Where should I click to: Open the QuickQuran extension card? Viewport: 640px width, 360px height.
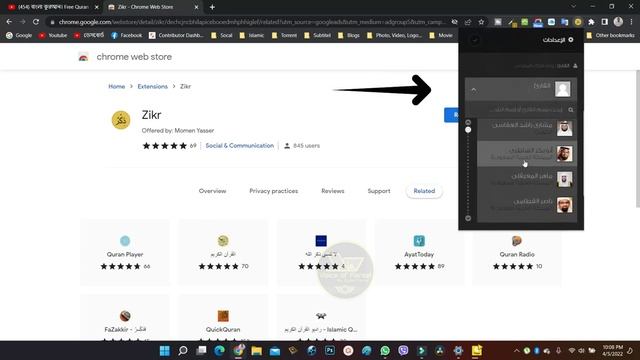point(223,318)
